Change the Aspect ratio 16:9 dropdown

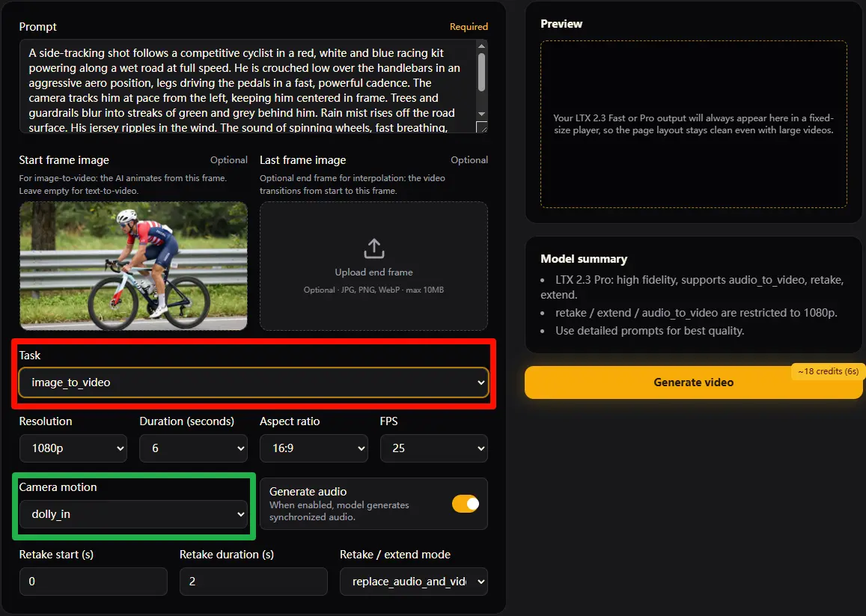click(x=314, y=448)
